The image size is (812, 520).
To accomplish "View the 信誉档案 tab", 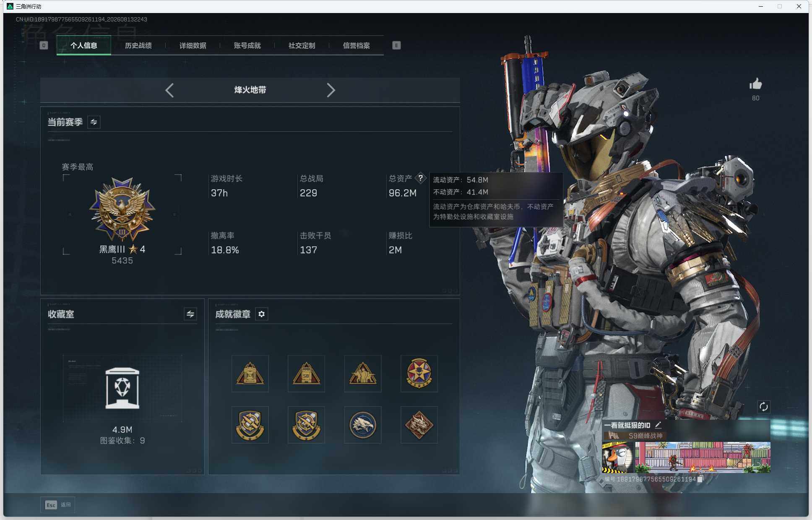I will point(357,45).
